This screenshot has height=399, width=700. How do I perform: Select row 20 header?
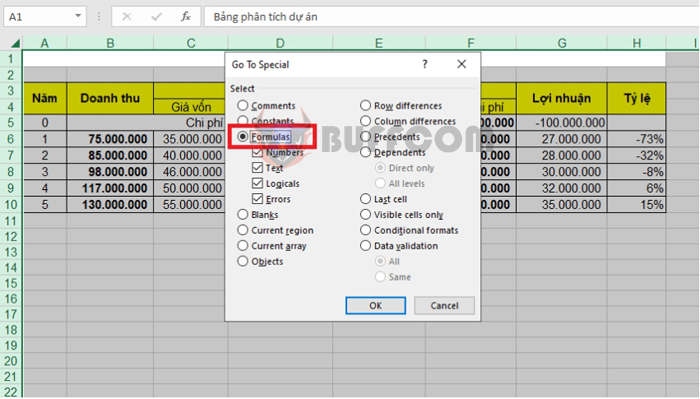click(x=11, y=361)
